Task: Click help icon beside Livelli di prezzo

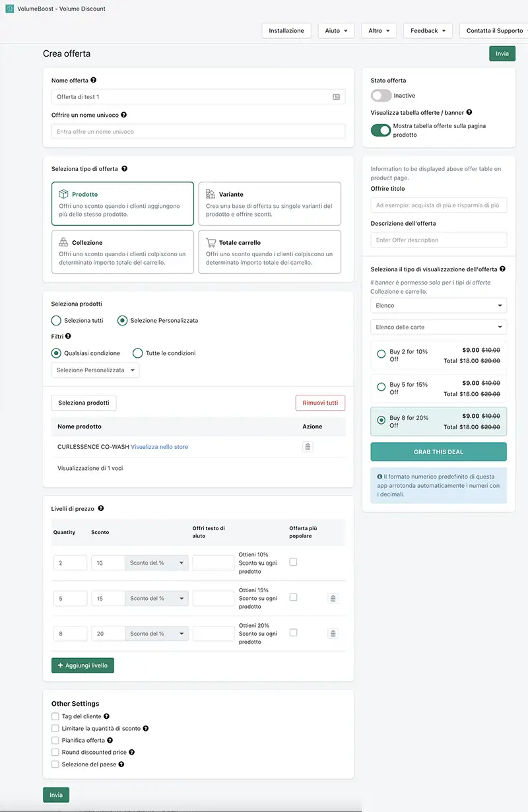Action: pos(100,509)
